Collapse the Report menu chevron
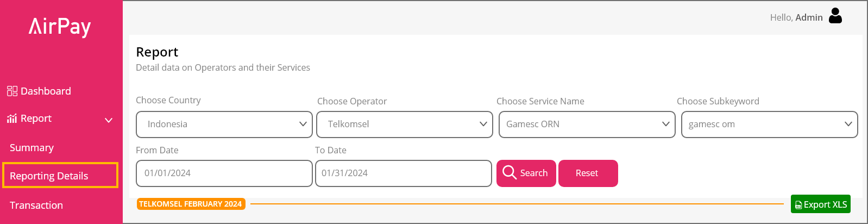 (x=109, y=120)
